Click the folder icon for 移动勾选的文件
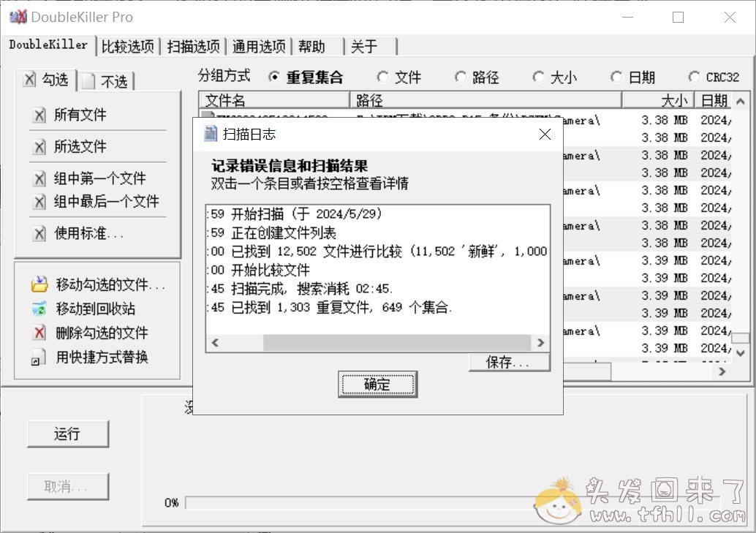This screenshot has height=533, width=756. coord(39,284)
